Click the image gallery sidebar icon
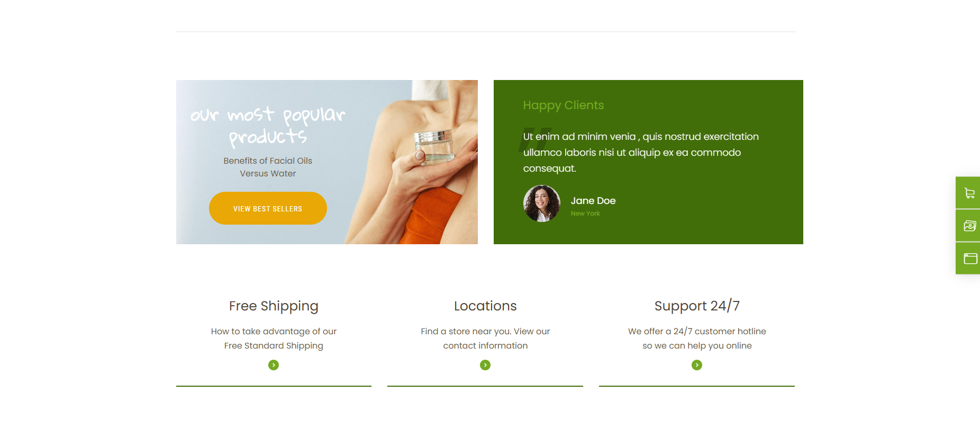This screenshot has height=427, width=980. click(968, 226)
